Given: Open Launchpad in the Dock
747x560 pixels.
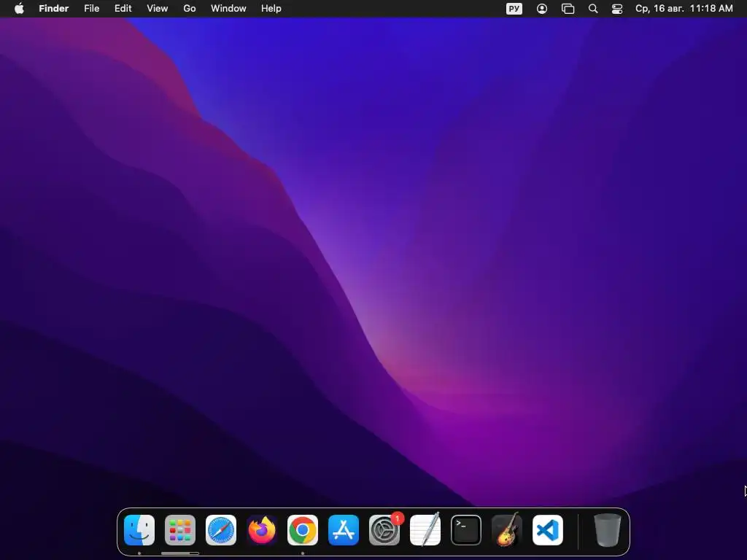Looking at the screenshot, I should (x=180, y=530).
